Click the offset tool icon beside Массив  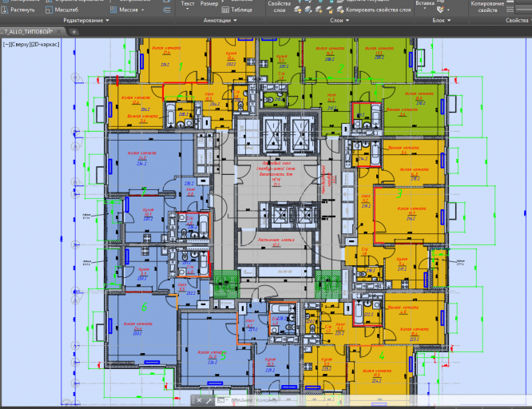coord(167,10)
